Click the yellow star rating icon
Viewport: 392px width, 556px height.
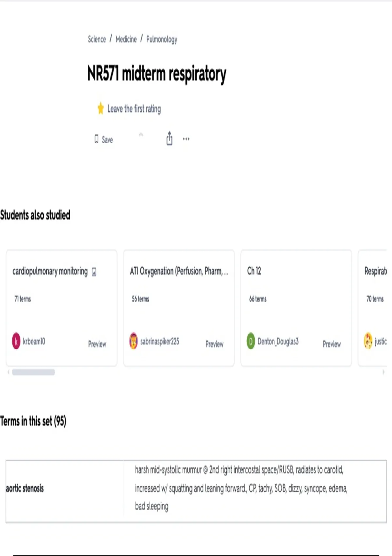(101, 108)
